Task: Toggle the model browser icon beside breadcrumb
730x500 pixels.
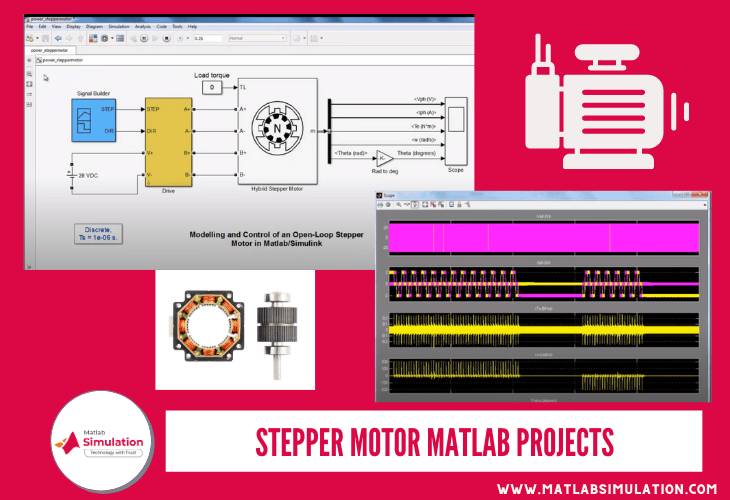Action: (29, 60)
